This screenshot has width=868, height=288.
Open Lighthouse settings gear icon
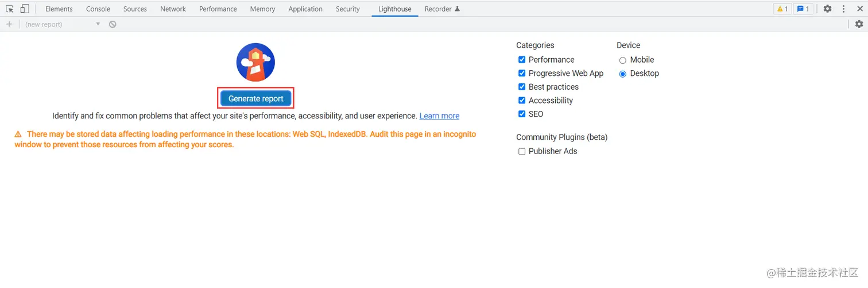pyautogui.click(x=859, y=24)
